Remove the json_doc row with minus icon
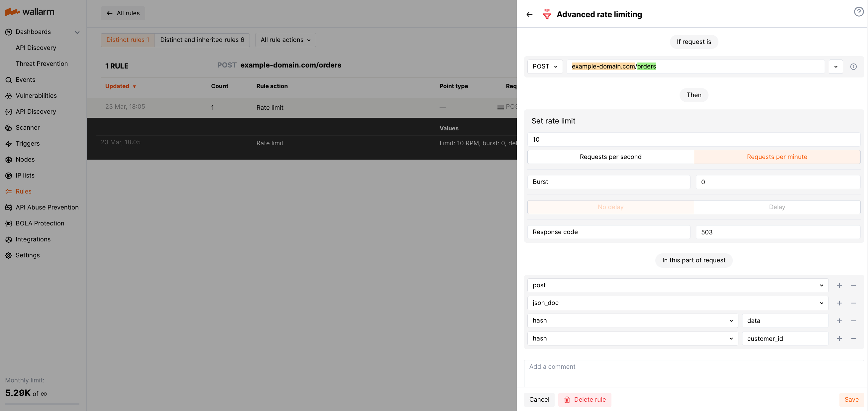This screenshot has width=868, height=411. pos(853,303)
